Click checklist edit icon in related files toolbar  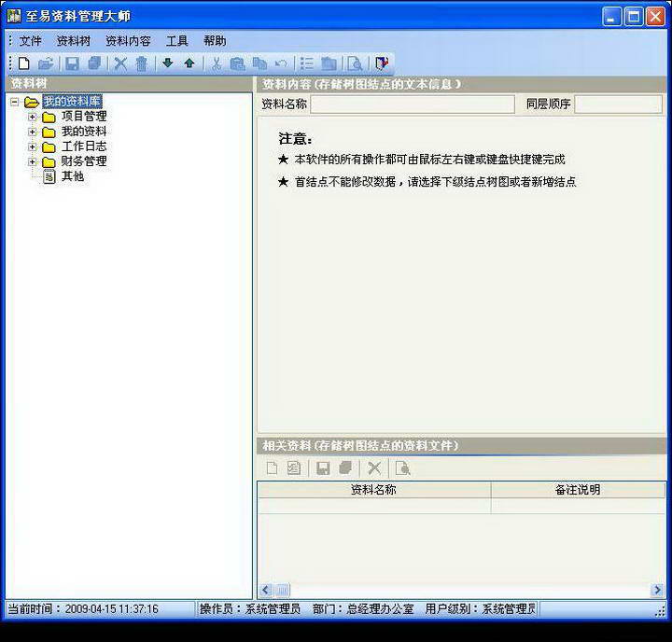pyautogui.click(x=294, y=468)
